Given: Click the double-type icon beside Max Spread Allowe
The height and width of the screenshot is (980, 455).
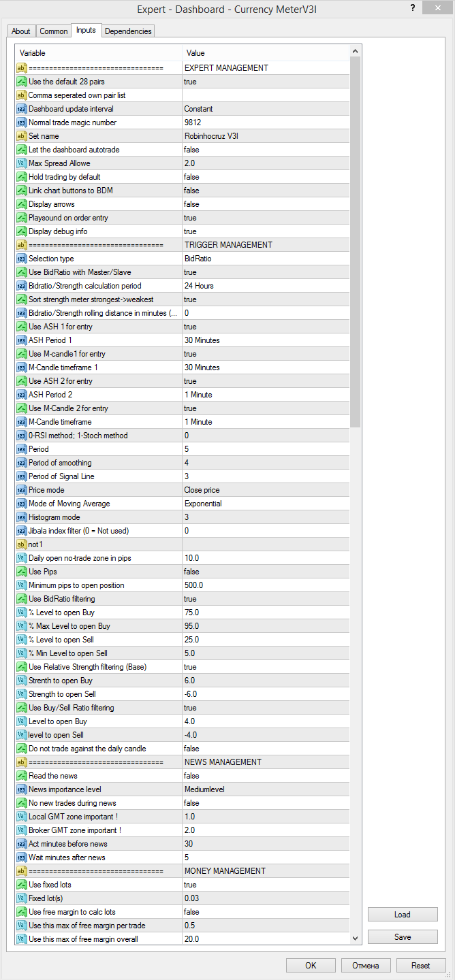Looking at the screenshot, I should coord(21,163).
